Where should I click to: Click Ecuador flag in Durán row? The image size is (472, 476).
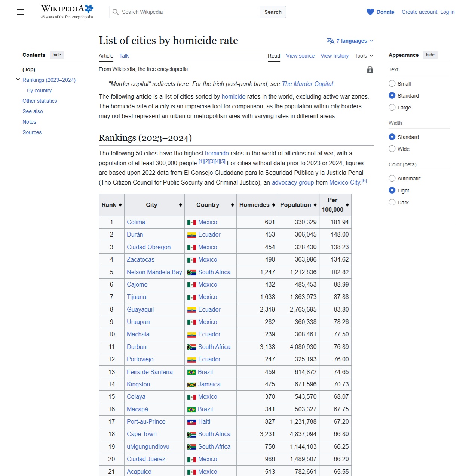[191, 235]
